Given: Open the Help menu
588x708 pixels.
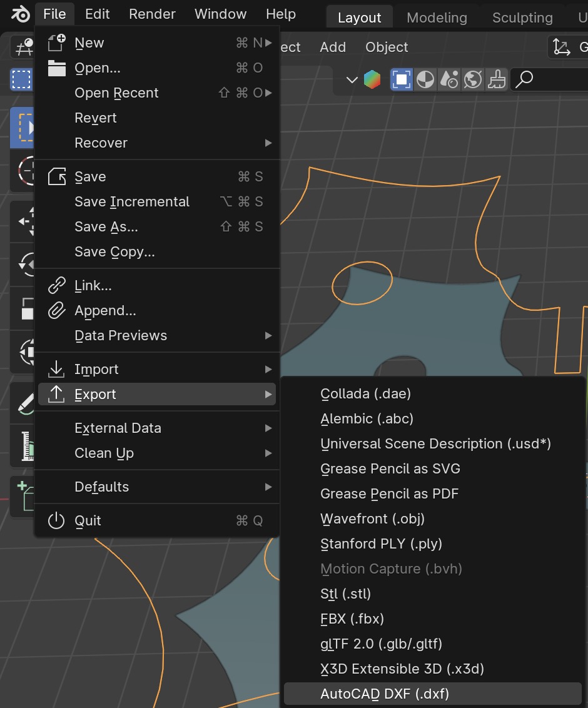Looking at the screenshot, I should tap(281, 14).
